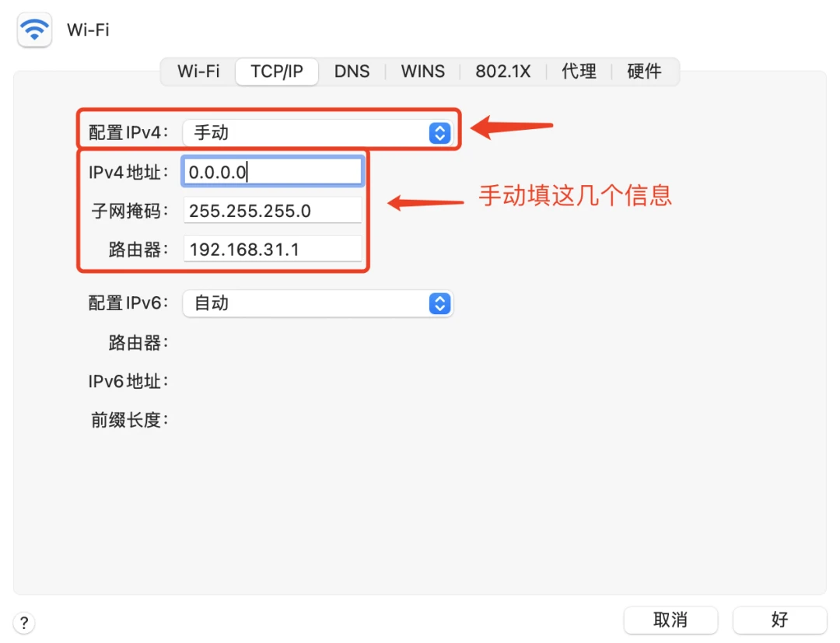Go to the WINS tab
This screenshot has height=643, width=840.
[422, 72]
